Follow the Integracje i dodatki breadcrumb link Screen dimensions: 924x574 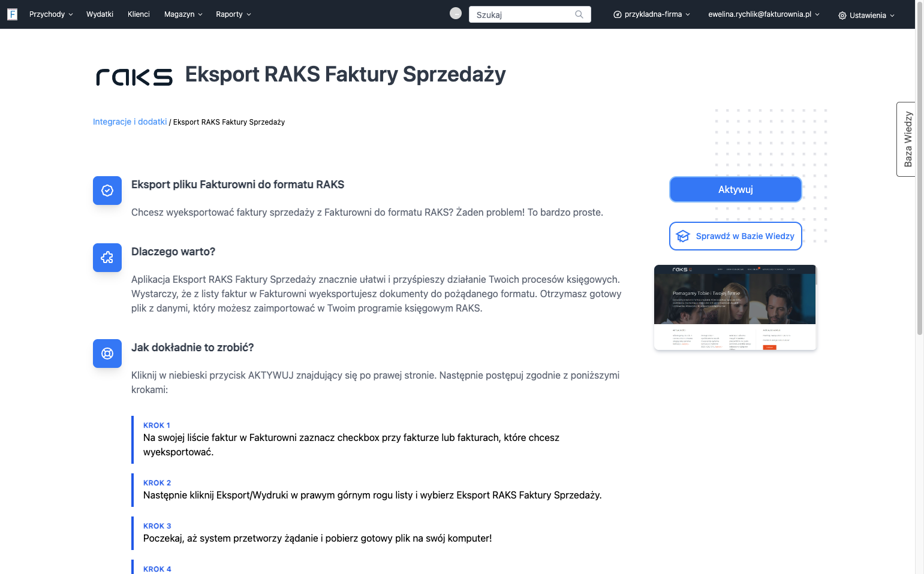[x=130, y=122]
